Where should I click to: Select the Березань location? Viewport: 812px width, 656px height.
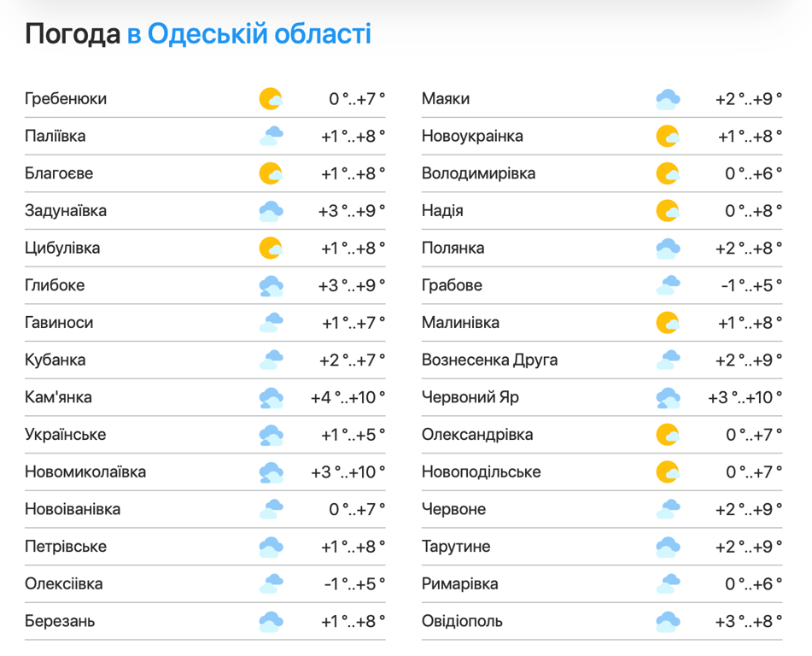(60, 622)
